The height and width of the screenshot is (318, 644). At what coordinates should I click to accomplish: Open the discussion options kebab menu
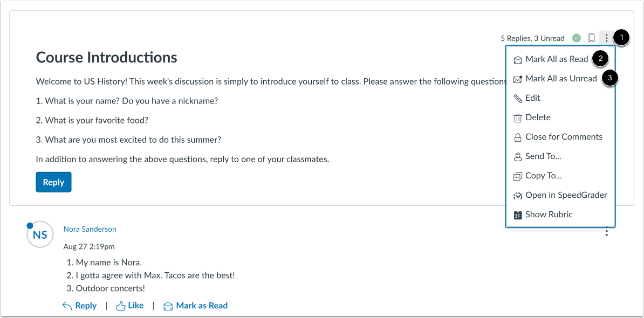coord(606,38)
